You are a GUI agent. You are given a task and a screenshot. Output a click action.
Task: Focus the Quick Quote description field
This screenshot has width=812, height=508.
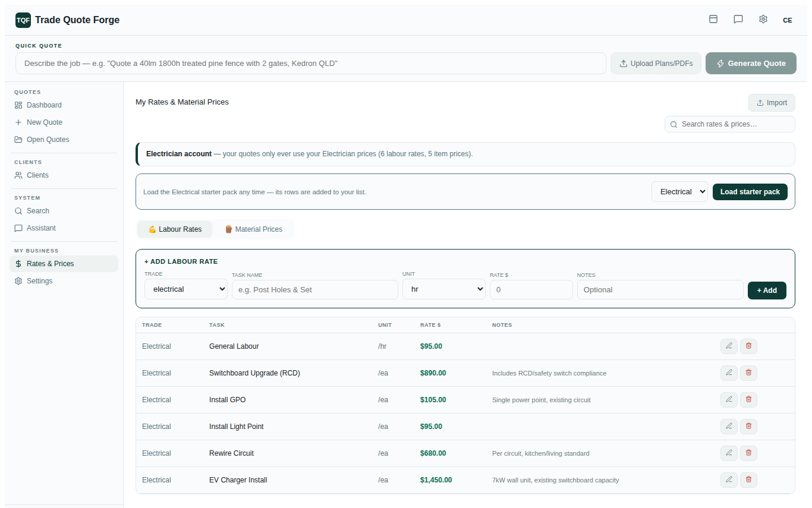[x=311, y=63]
